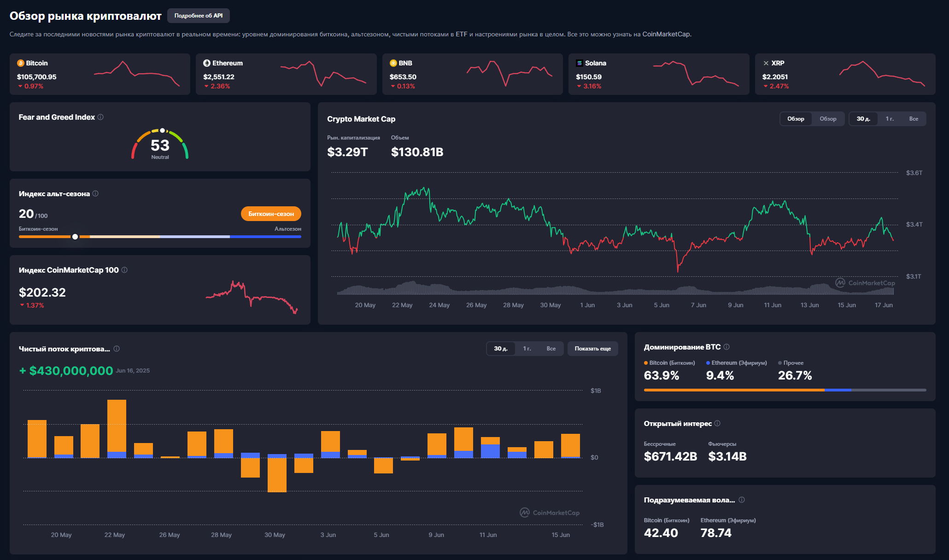Screen dimensions: 949x560
Task: Click the Solana logo icon
Action: point(580,63)
